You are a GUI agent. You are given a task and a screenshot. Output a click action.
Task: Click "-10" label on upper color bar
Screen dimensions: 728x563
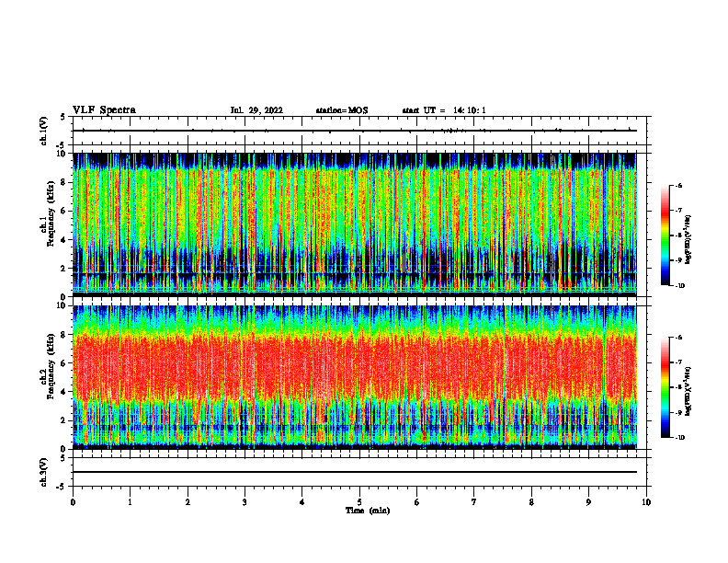point(679,286)
